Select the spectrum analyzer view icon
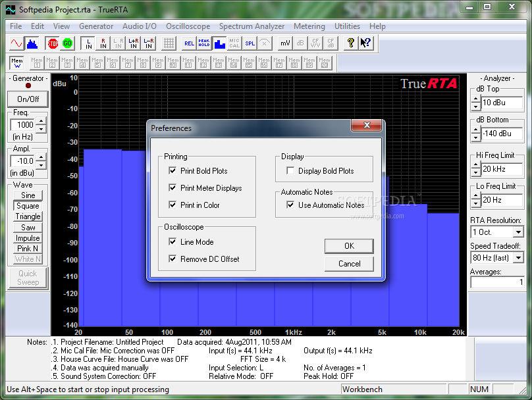This screenshot has width=532, height=400. (32, 43)
